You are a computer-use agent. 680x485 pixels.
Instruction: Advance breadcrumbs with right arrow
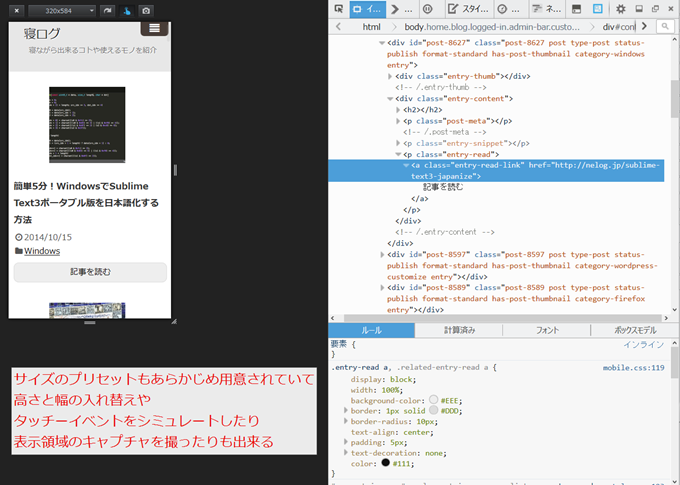pos(644,26)
